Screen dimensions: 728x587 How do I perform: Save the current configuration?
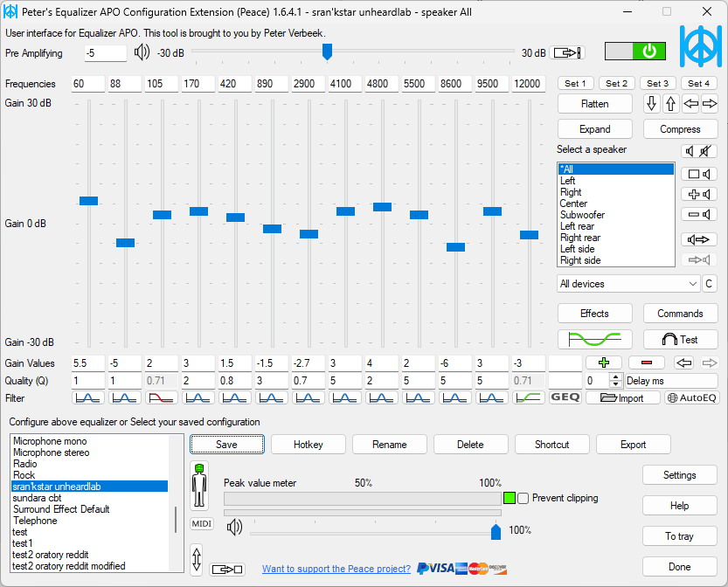tap(227, 445)
